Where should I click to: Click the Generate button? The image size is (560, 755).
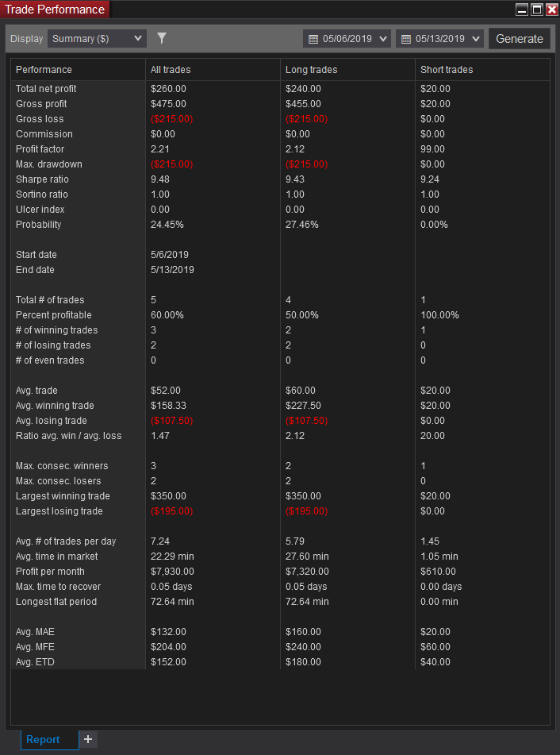click(x=519, y=39)
